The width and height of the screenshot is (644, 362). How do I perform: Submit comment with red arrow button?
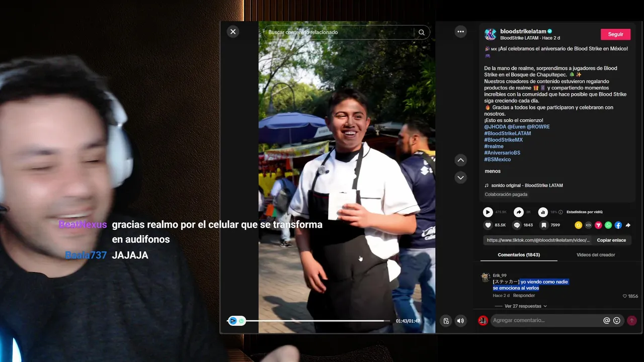coord(632,320)
